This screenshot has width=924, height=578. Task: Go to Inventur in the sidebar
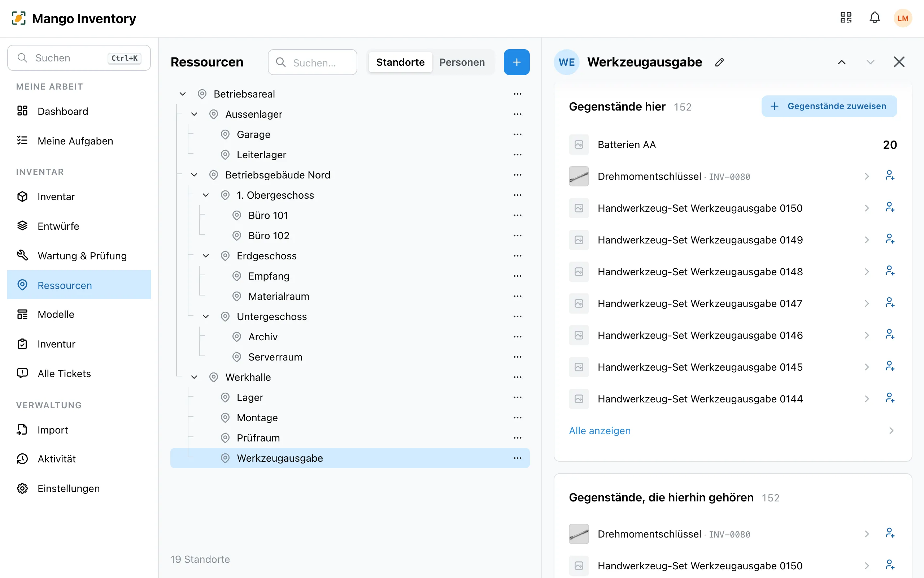79,344
